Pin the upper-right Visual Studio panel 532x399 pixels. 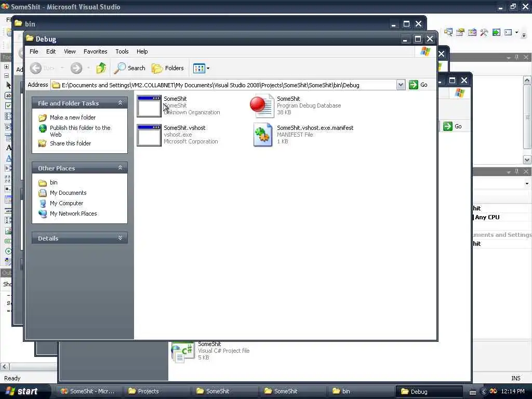(517, 57)
